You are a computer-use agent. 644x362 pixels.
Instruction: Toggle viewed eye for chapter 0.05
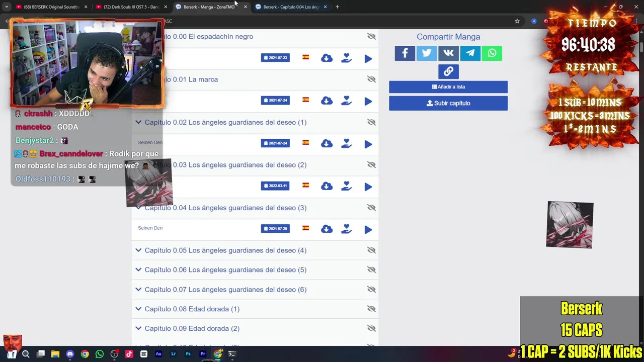[371, 250]
